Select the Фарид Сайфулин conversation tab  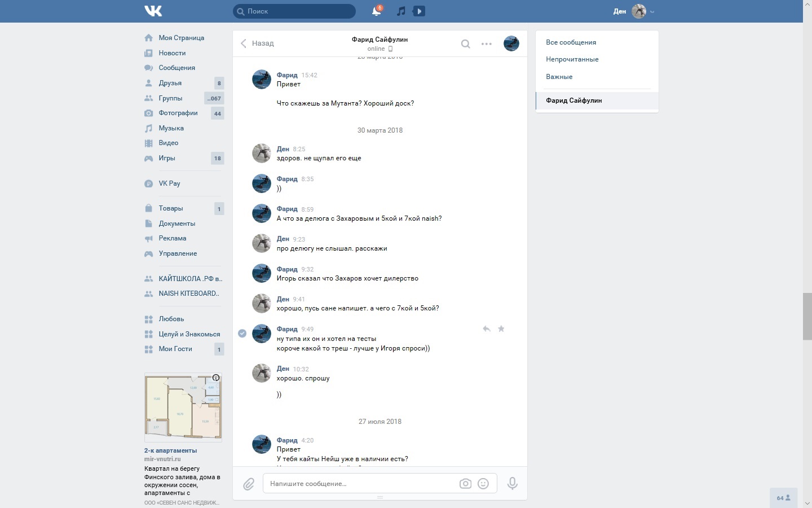click(x=597, y=100)
